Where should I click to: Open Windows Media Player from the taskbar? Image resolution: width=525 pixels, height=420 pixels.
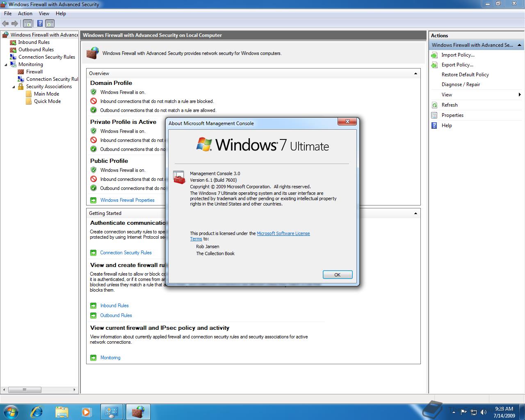point(87,412)
